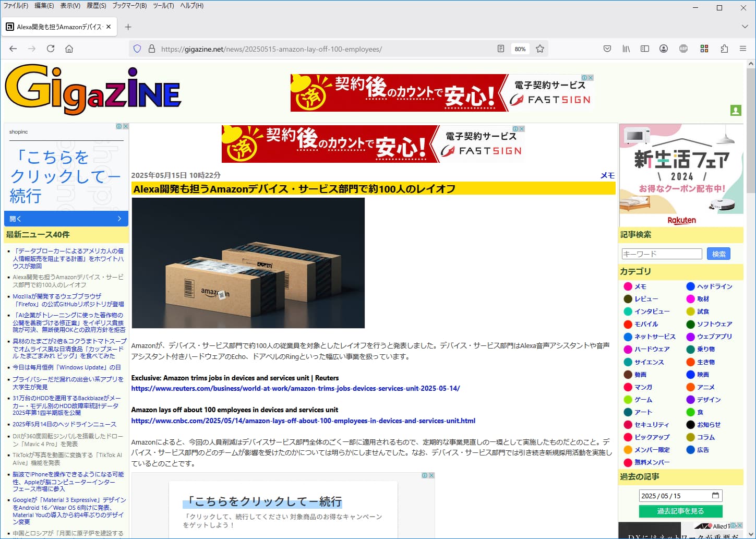Open tracking protection shield info
This screenshot has width=756, height=539.
(x=137, y=49)
